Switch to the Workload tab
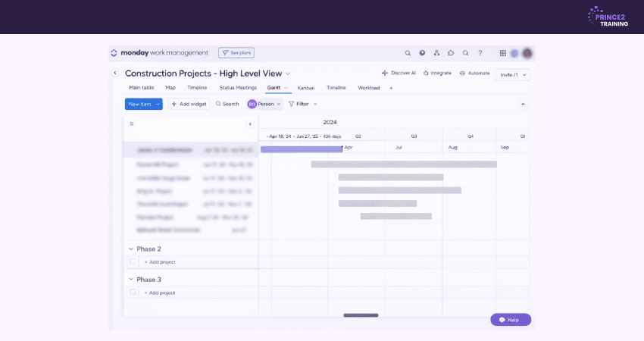 coord(368,88)
